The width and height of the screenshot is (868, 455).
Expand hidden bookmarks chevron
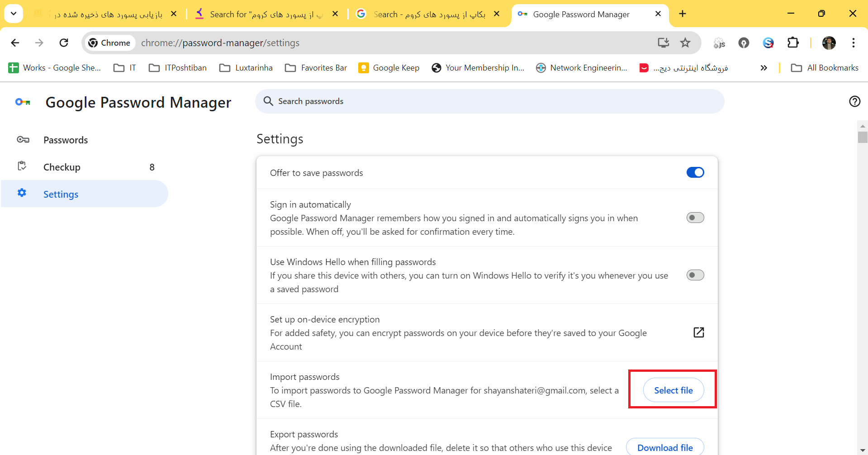click(764, 68)
